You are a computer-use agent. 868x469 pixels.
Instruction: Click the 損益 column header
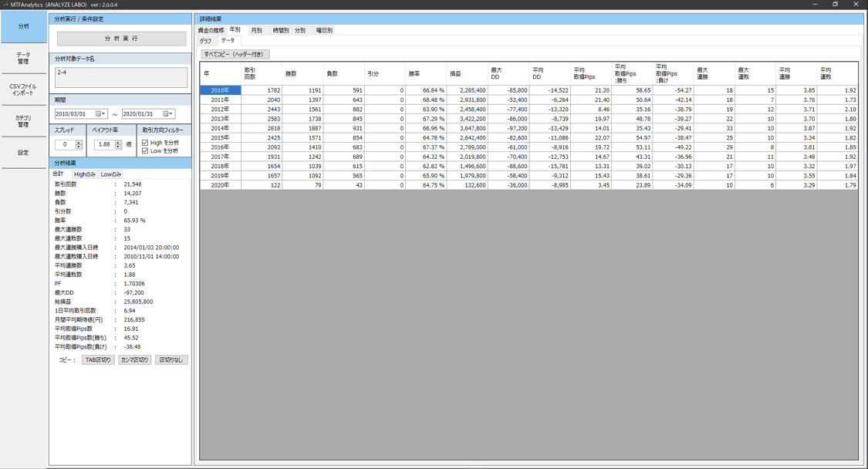(468, 73)
